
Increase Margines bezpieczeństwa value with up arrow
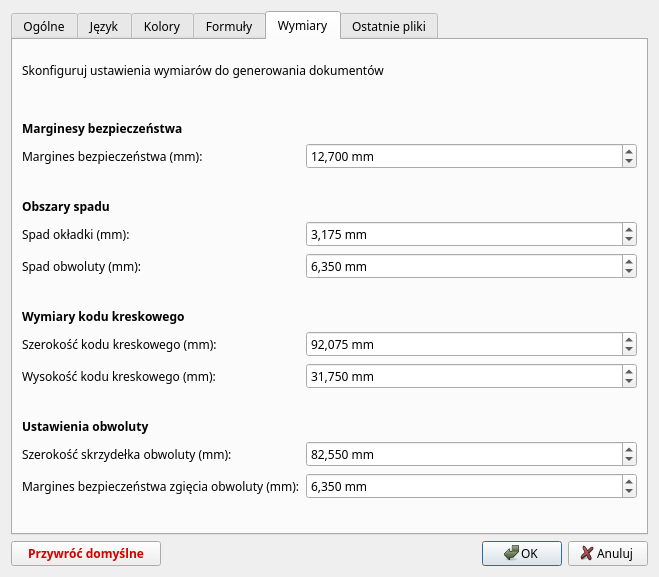pyautogui.click(x=628, y=151)
